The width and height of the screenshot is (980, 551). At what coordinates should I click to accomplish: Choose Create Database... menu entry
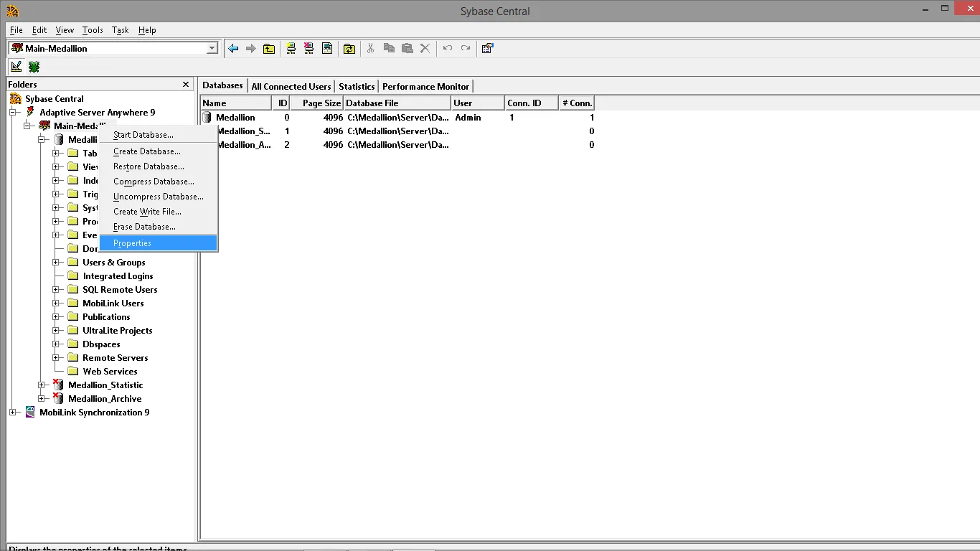point(159,151)
